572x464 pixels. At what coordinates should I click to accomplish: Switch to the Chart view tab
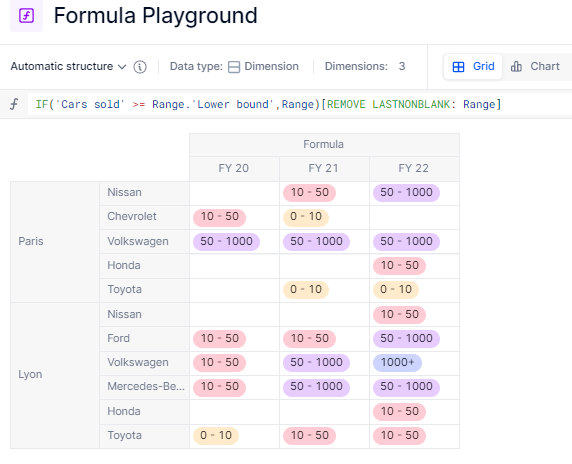[535, 66]
